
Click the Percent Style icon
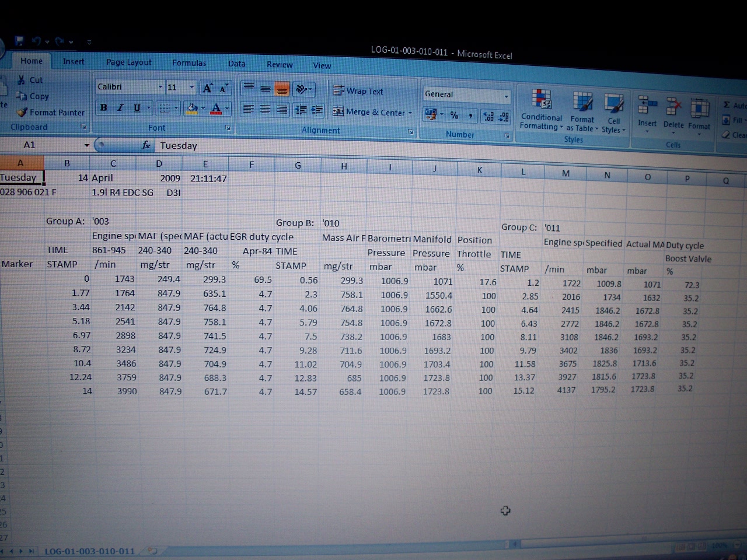[454, 116]
